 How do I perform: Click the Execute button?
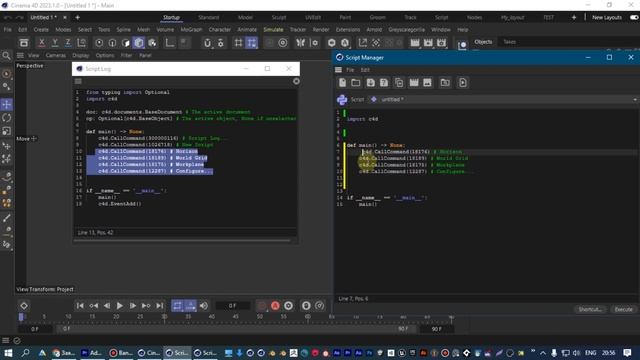pyautogui.click(x=623, y=309)
